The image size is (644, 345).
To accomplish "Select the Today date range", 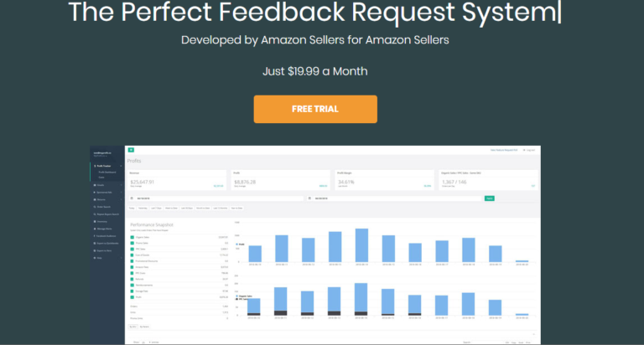I will 132,209.
